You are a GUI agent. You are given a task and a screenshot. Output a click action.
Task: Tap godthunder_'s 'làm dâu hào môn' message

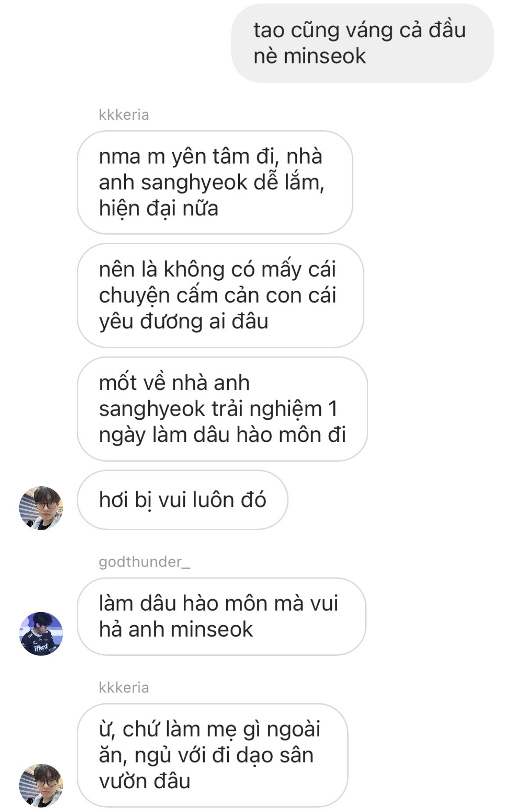(x=221, y=616)
